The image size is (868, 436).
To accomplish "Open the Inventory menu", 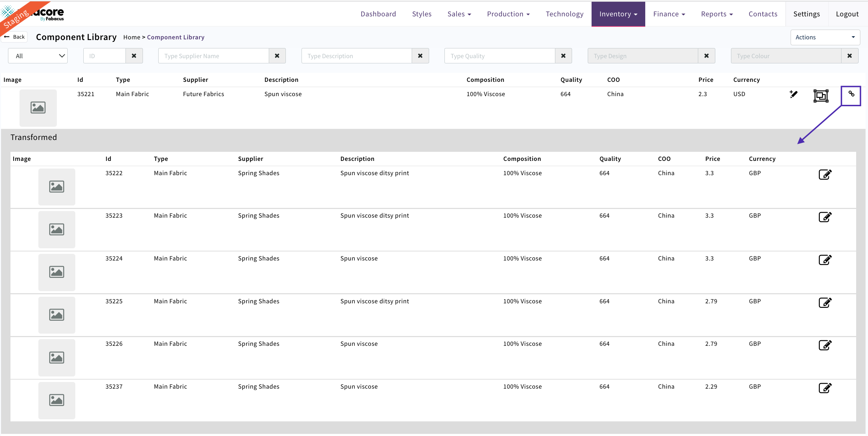I will 618,14.
